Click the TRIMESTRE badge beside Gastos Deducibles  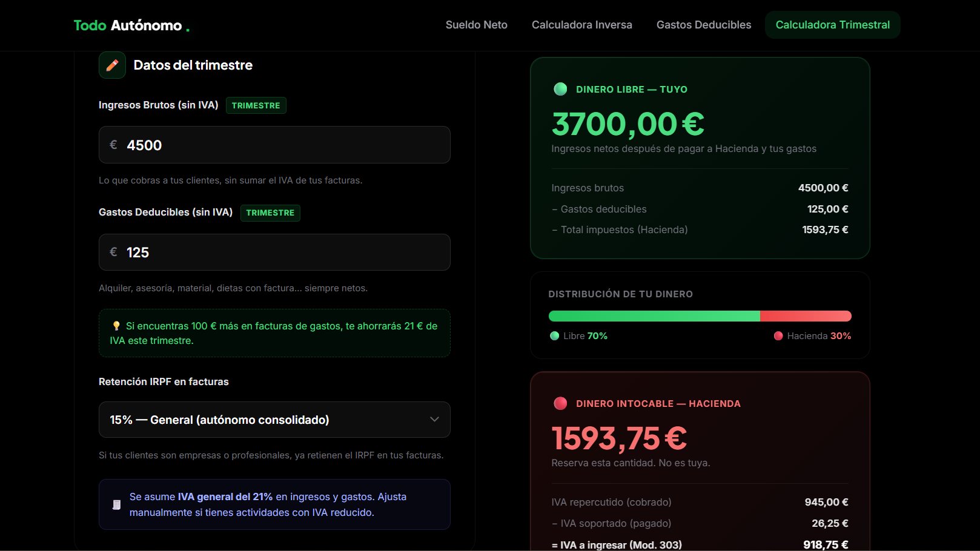click(x=270, y=213)
